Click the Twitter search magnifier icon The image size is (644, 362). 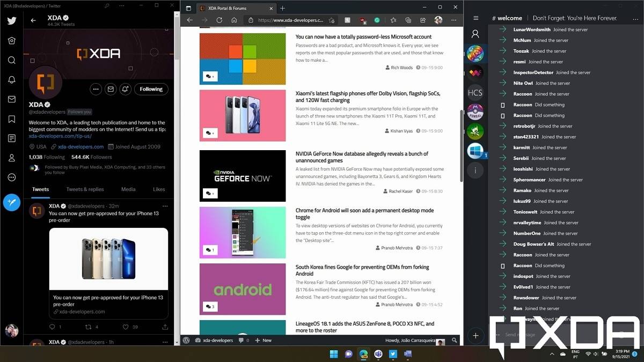click(11, 60)
